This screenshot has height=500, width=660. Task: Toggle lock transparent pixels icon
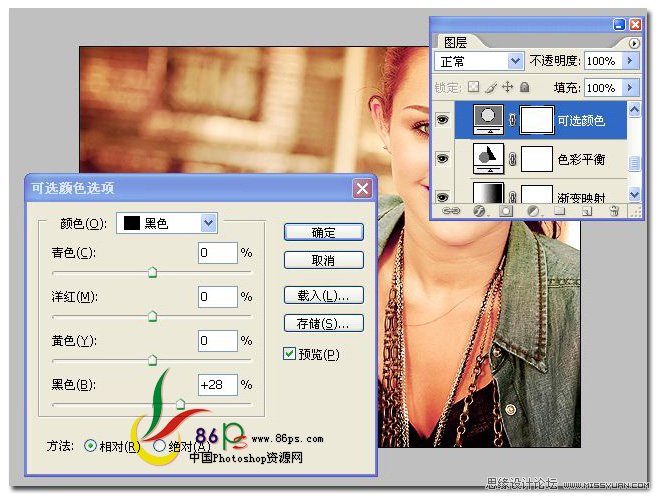point(474,87)
